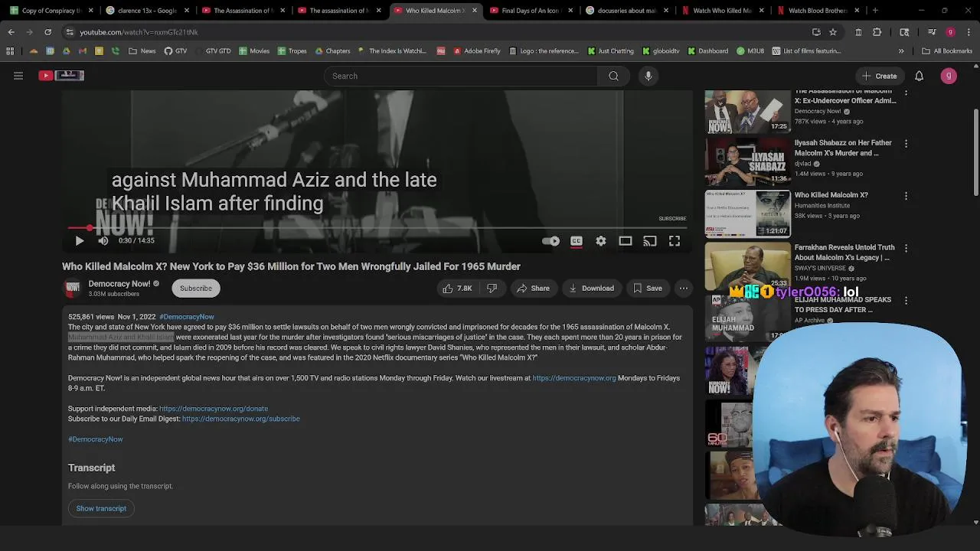Viewport: 980px width, 551px height.
Task: Open democracynow.org/subscribe link
Action: pos(241,419)
